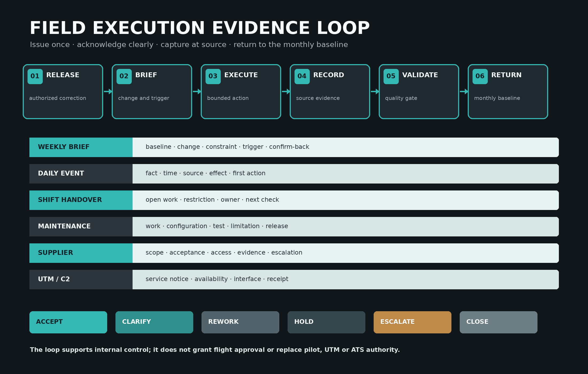This screenshot has width=588, height=374.
Task: Click 'fact · time · source' row text
Action: point(206,173)
